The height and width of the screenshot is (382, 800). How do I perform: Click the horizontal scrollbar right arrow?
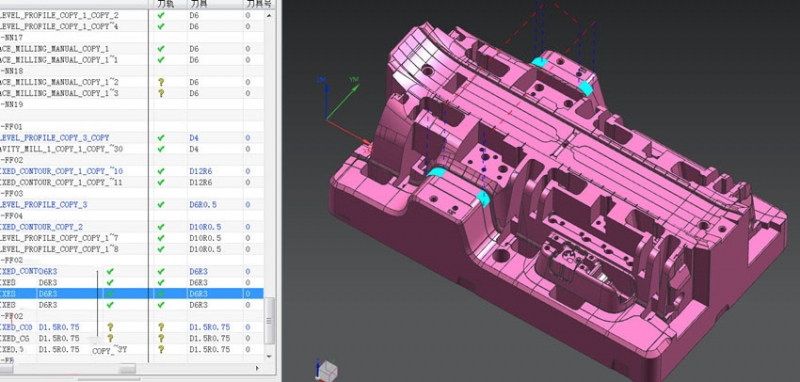tap(258, 368)
